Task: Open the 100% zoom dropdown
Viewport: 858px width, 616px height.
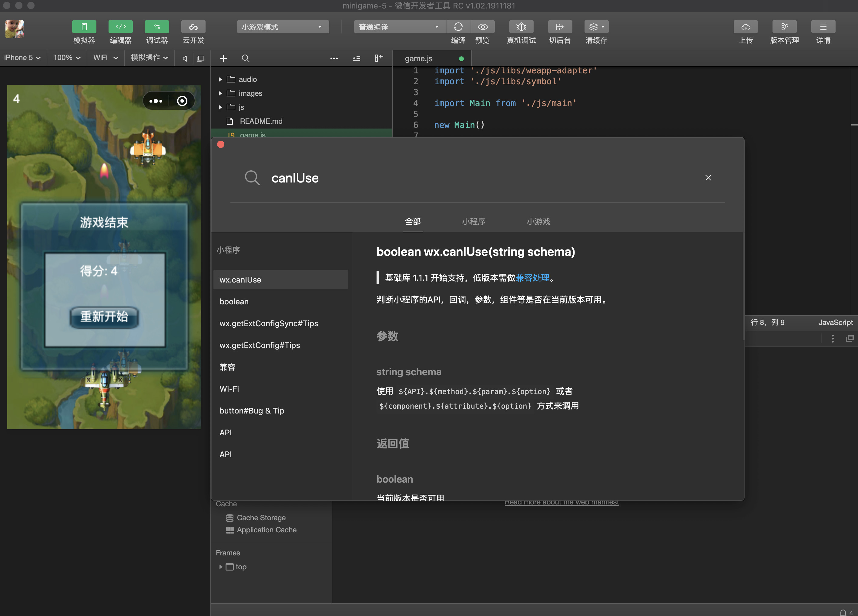Action: 67,58
